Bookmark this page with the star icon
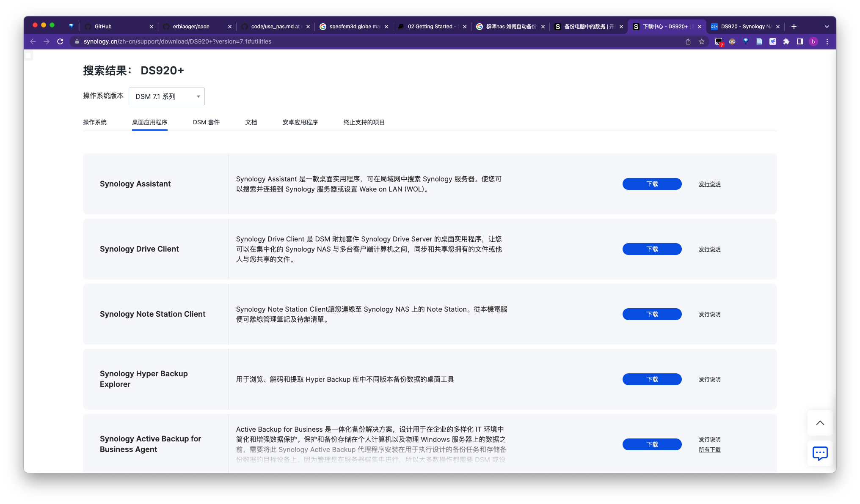The width and height of the screenshot is (860, 504). click(702, 41)
